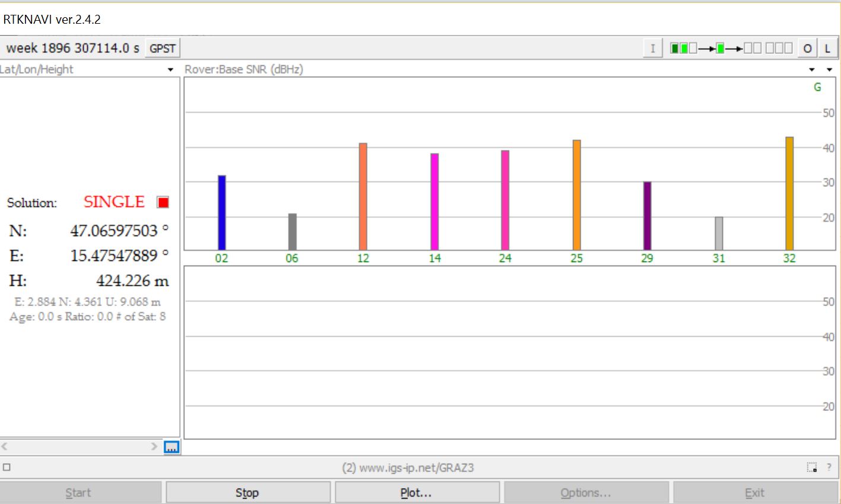The width and height of the screenshot is (841, 504).
Task: Toggle time system with GPST button
Action: pos(162,49)
